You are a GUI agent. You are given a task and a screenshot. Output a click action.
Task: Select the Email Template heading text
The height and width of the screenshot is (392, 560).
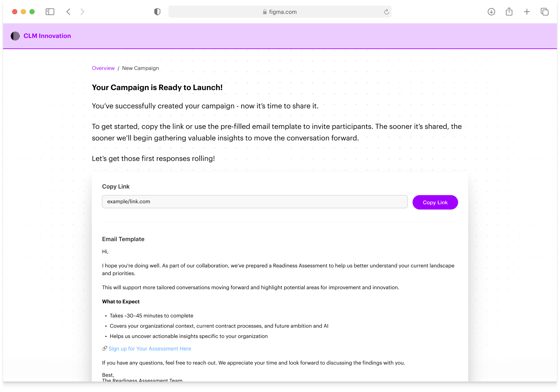coord(123,239)
